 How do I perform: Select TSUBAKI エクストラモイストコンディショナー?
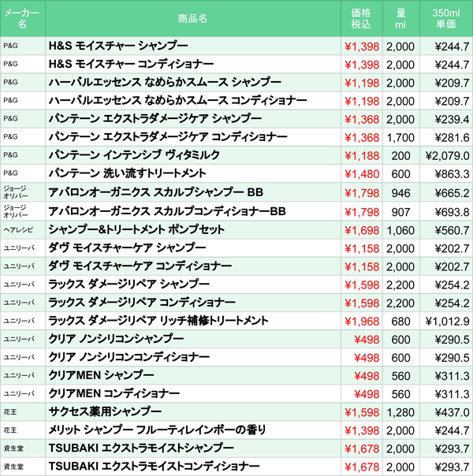point(154,467)
